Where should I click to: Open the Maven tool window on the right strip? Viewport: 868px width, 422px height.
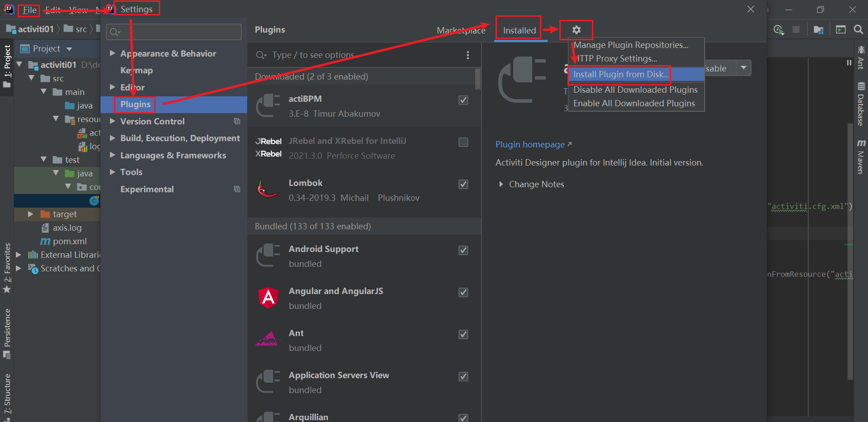(x=861, y=156)
